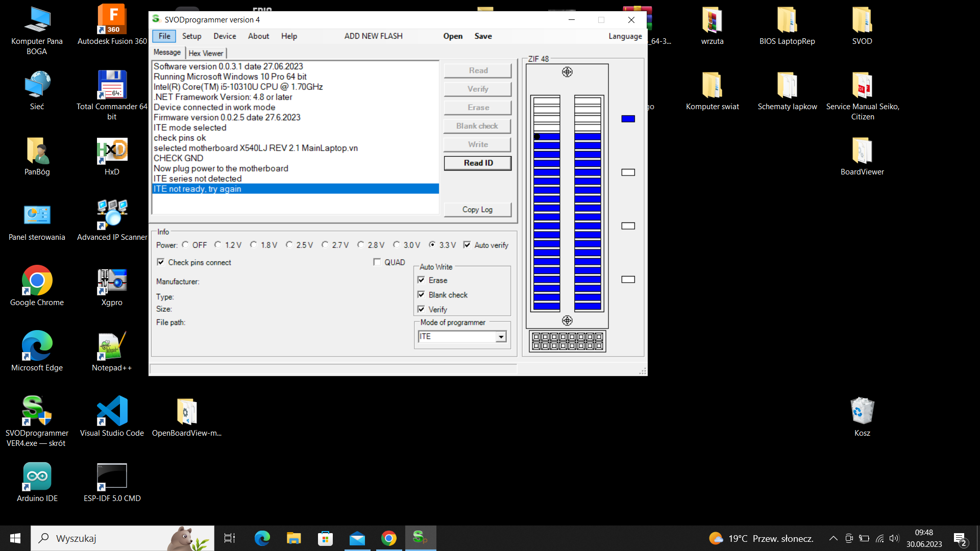Image resolution: width=980 pixels, height=551 pixels.
Task: Open the Arduino IDE desktop icon
Action: click(37, 477)
